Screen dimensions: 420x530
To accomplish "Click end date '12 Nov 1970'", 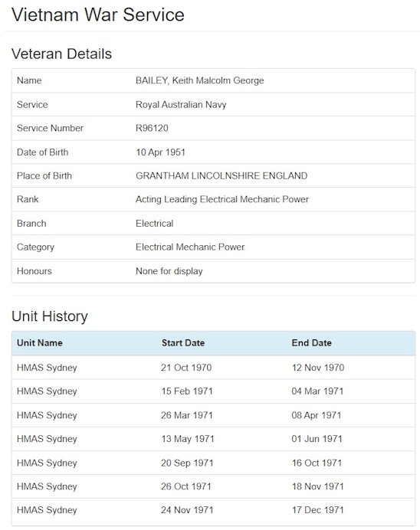I will coord(318,368).
